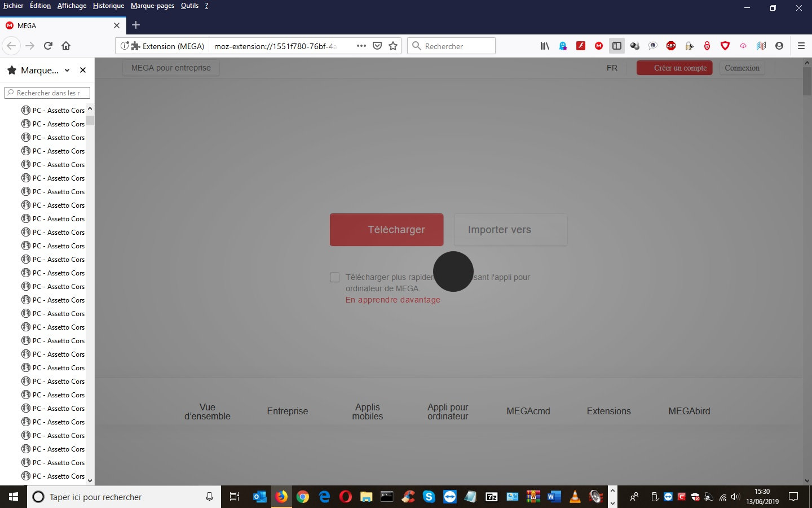Open the Outils menu
Viewport: 812px width, 508px height.
coord(190,6)
